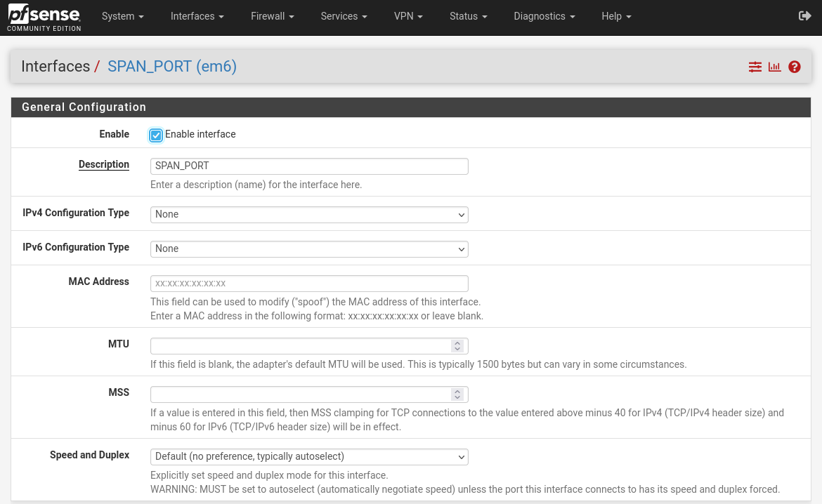The width and height of the screenshot is (822, 504).
Task: Open the VPN menu
Action: point(408,16)
